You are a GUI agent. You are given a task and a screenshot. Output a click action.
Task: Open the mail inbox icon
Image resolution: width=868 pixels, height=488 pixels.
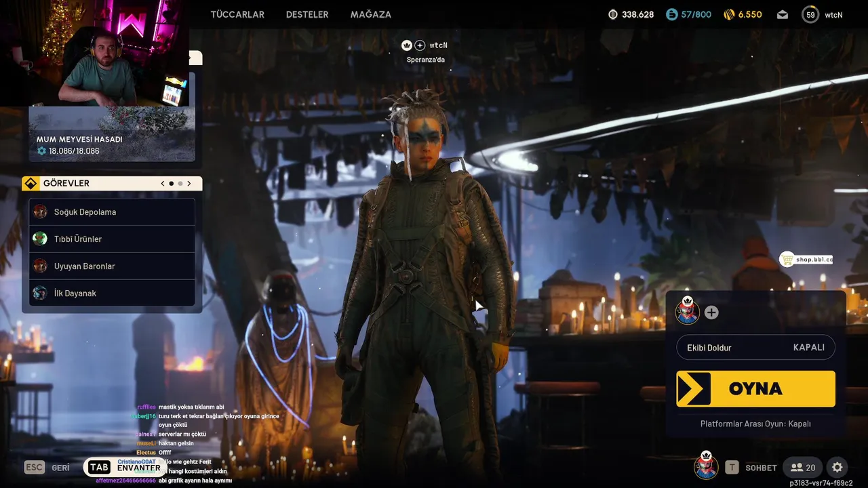coord(783,14)
